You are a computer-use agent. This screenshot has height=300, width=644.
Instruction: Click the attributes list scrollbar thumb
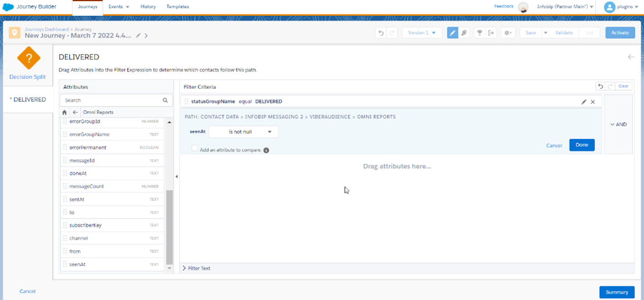[170, 227]
